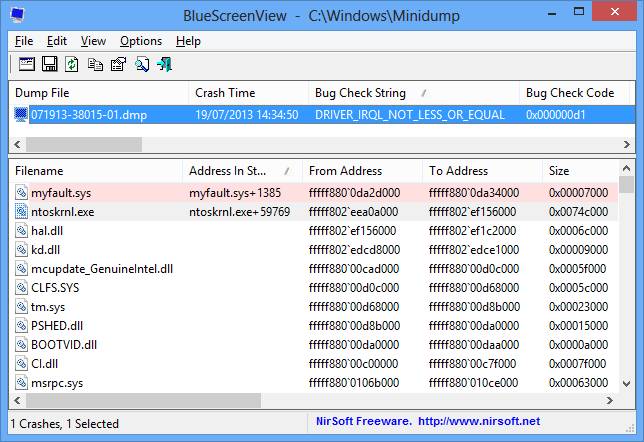Image resolution: width=644 pixels, height=442 pixels.
Task: Select the myfault.sys driver row
Action: point(60,192)
